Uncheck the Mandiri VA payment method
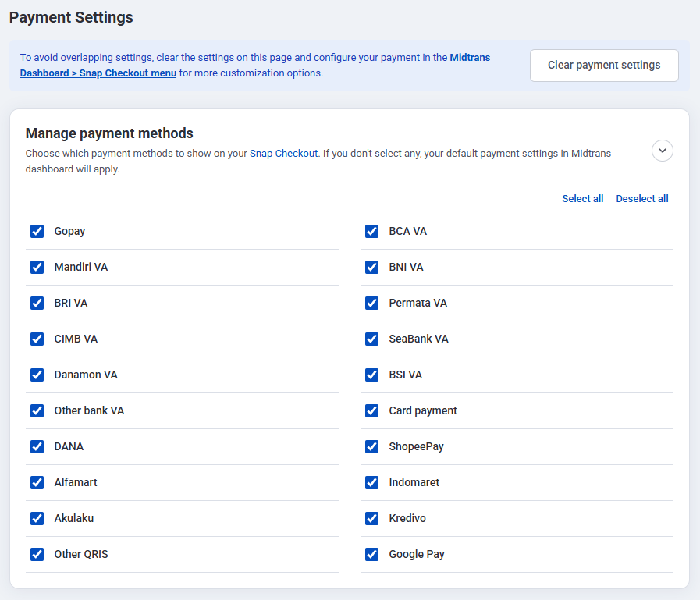Screen dimensions: 700x600 37,267
